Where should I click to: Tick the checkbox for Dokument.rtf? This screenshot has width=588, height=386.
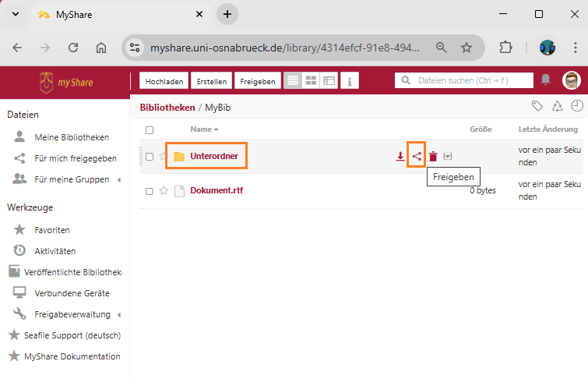click(150, 190)
